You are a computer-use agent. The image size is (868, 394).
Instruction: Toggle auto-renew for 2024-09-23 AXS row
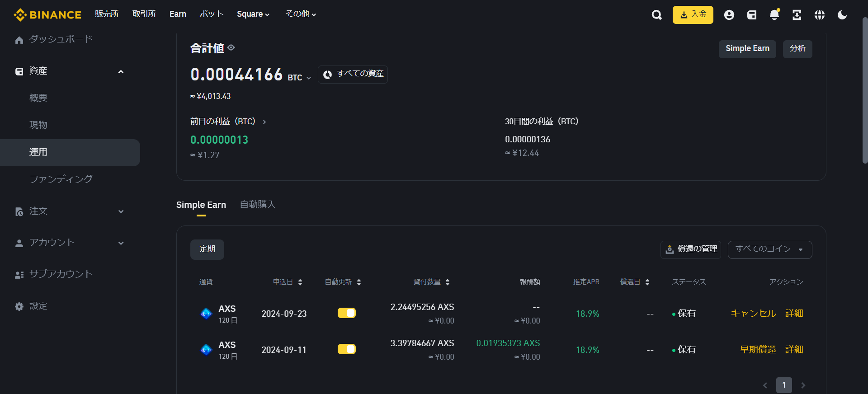pos(347,313)
